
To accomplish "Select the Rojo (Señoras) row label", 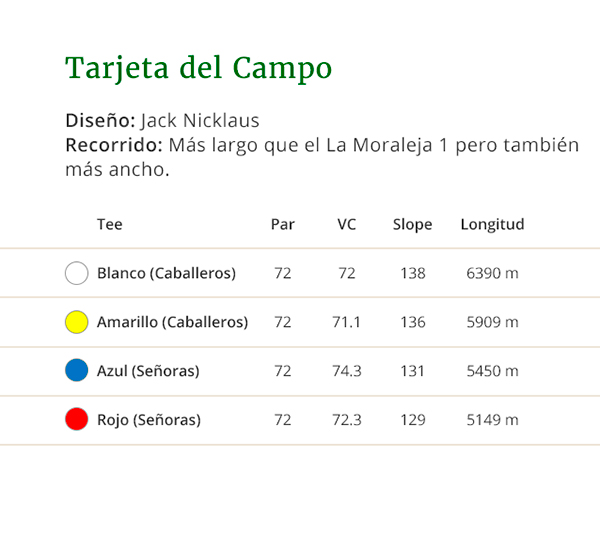I will 149,420.
